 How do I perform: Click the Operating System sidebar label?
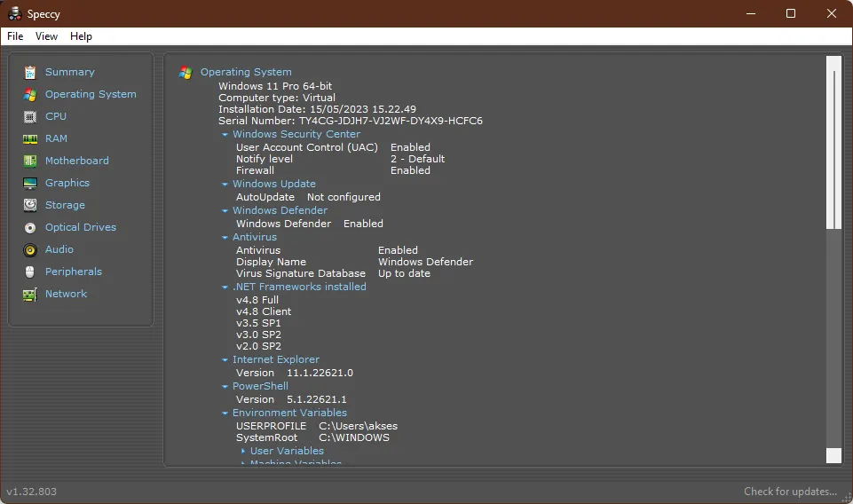[91, 94]
